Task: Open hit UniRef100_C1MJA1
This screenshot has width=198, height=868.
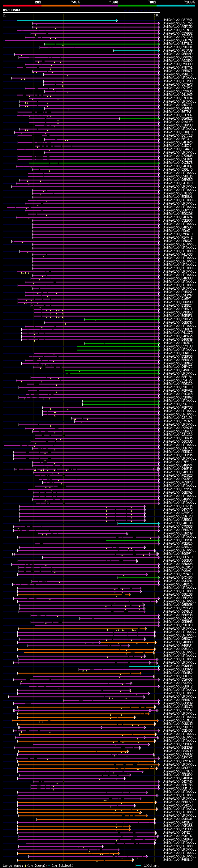Action: pyautogui.click(x=177, y=47)
